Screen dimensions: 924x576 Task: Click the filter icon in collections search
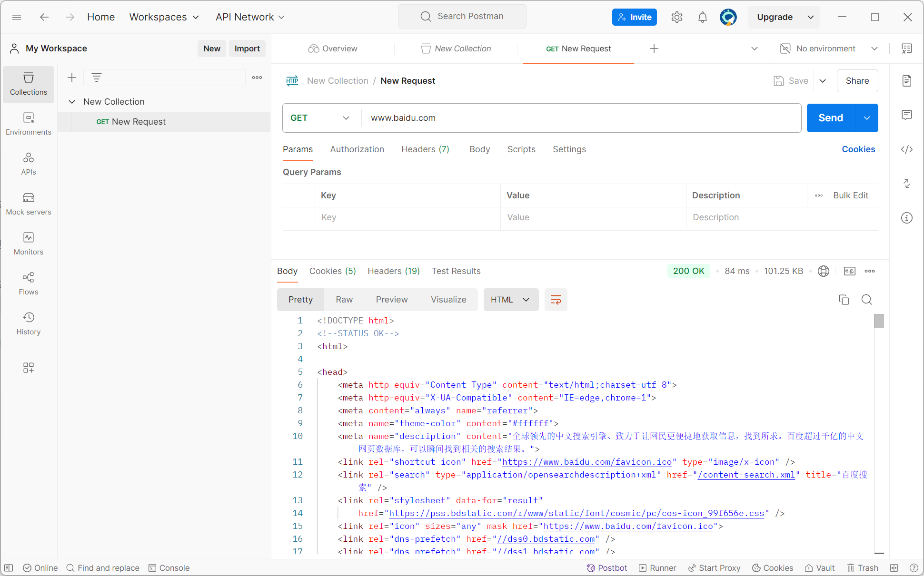(x=97, y=78)
